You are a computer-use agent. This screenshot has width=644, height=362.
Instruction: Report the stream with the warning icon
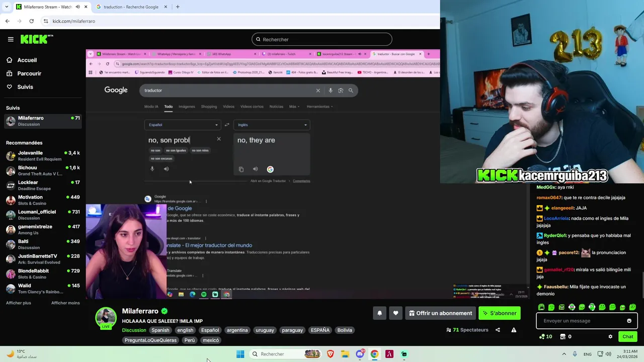pyautogui.click(x=514, y=330)
